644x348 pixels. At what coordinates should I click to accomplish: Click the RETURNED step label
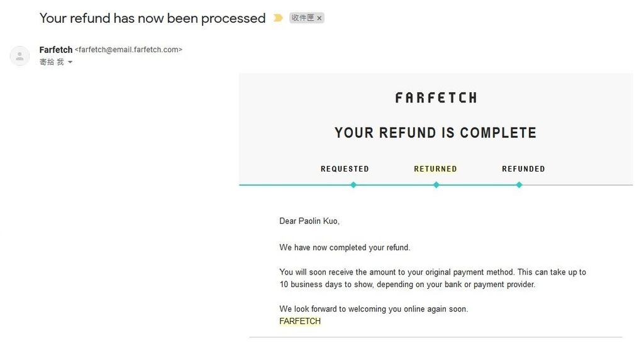435,169
